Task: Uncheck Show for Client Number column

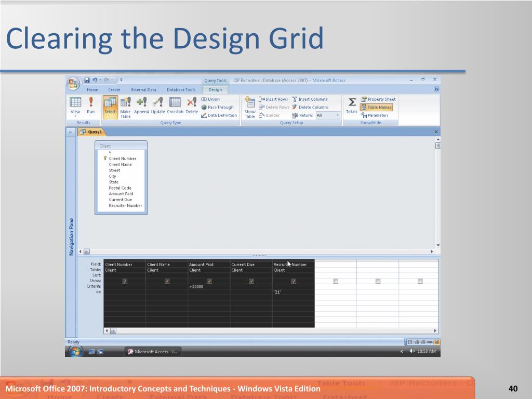Action: (125, 281)
